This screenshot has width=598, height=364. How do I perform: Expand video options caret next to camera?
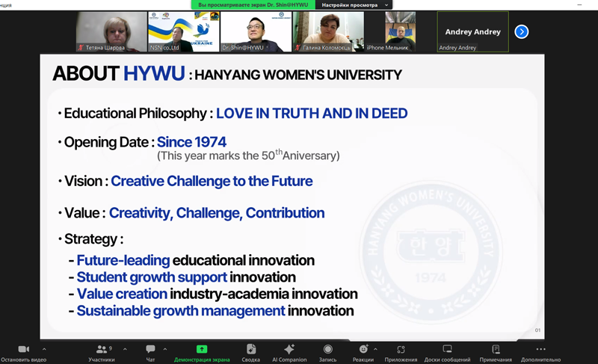[44, 349]
